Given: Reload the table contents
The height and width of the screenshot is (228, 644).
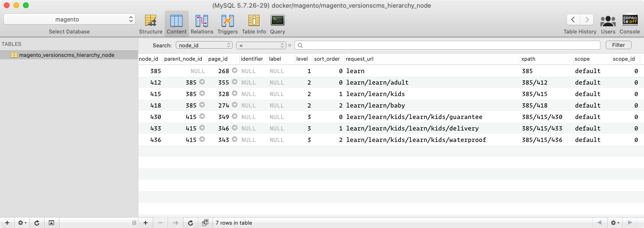Looking at the screenshot, I should [191, 223].
